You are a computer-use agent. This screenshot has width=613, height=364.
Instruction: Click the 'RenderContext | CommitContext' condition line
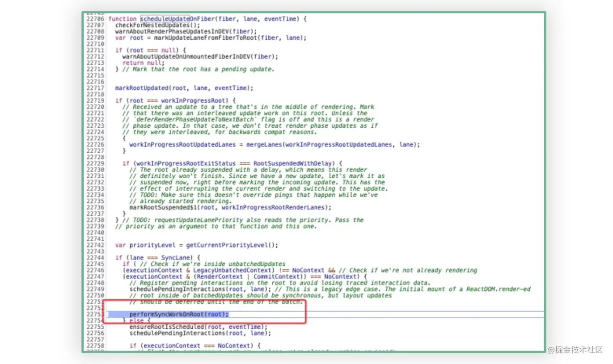pos(245,276)
